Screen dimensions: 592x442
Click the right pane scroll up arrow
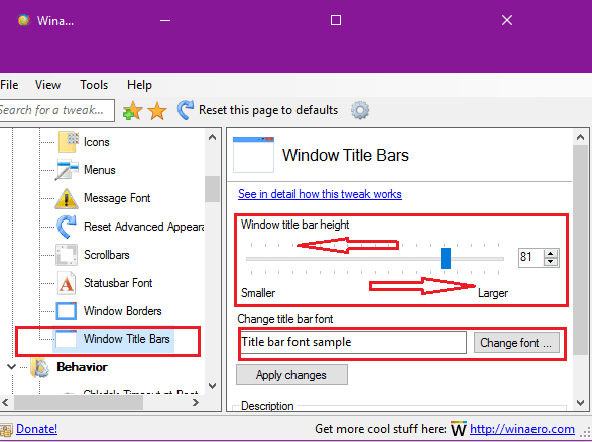click(580, 138)
